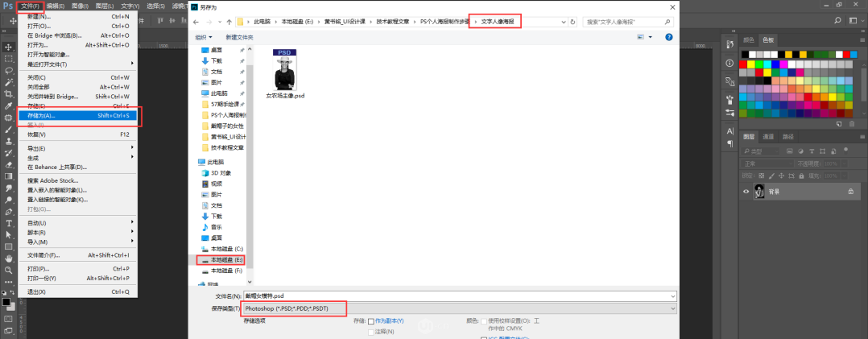Open the help icon in Save As dialog

(669, 37)
